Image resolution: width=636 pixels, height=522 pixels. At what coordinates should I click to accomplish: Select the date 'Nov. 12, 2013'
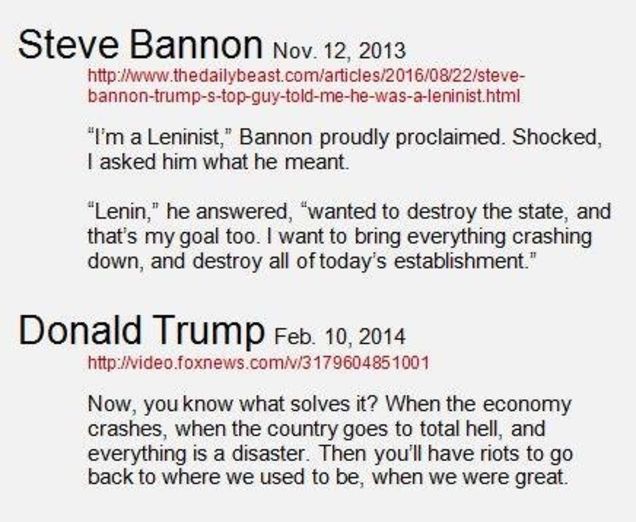[340, 50]
